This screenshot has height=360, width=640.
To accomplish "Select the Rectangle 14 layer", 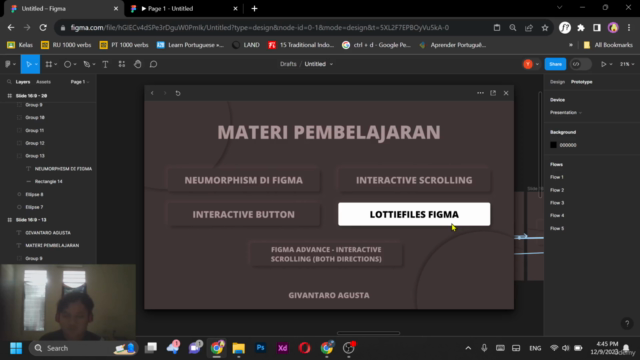I will click(x=49, y=181).
